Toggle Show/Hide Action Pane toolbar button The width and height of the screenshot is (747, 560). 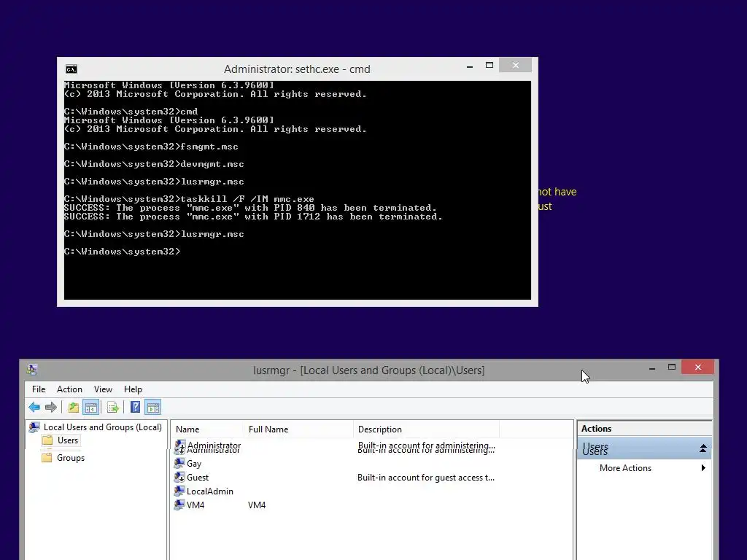[153, 407]
